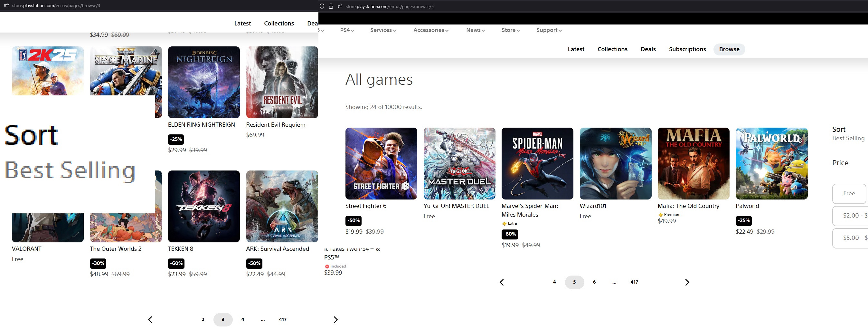868x331 pixels.
Task: Toggle the $2.00 price range filter
Action: click(x=850, y=216)
